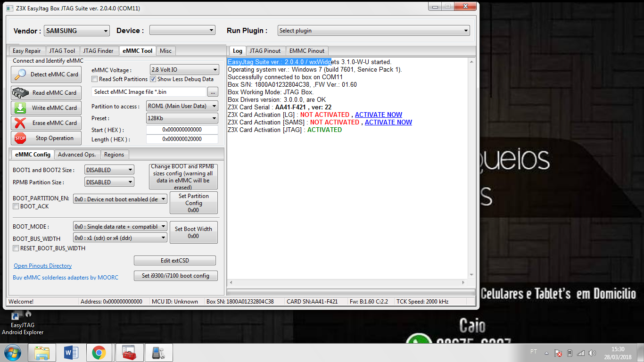644x362 pixels.
Task: Expand the Select plugin dropdown
Action: click(x=374, y=31)
